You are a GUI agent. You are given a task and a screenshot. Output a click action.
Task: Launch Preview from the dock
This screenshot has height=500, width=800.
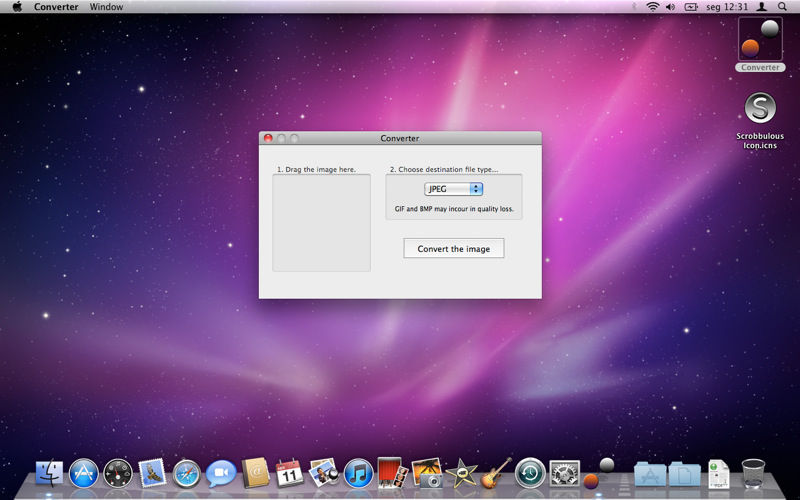pyautogui.click(x=324, y=473)
